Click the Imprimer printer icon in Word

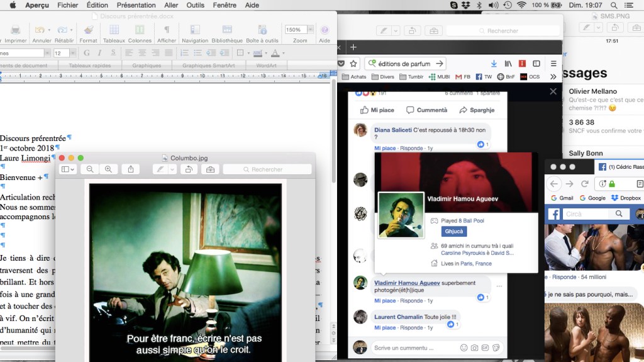click(x=16, y=30)
